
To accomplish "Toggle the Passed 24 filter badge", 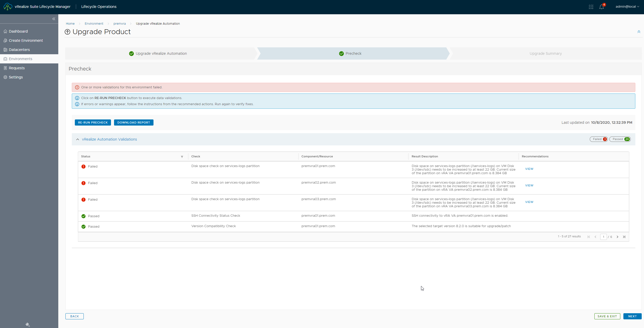I will [x=620, y=139].
